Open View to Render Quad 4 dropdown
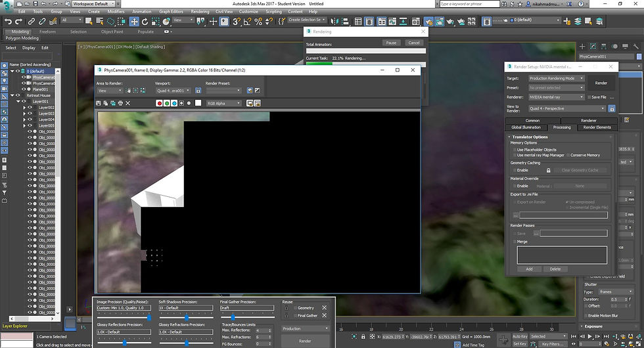 [566, 108]
